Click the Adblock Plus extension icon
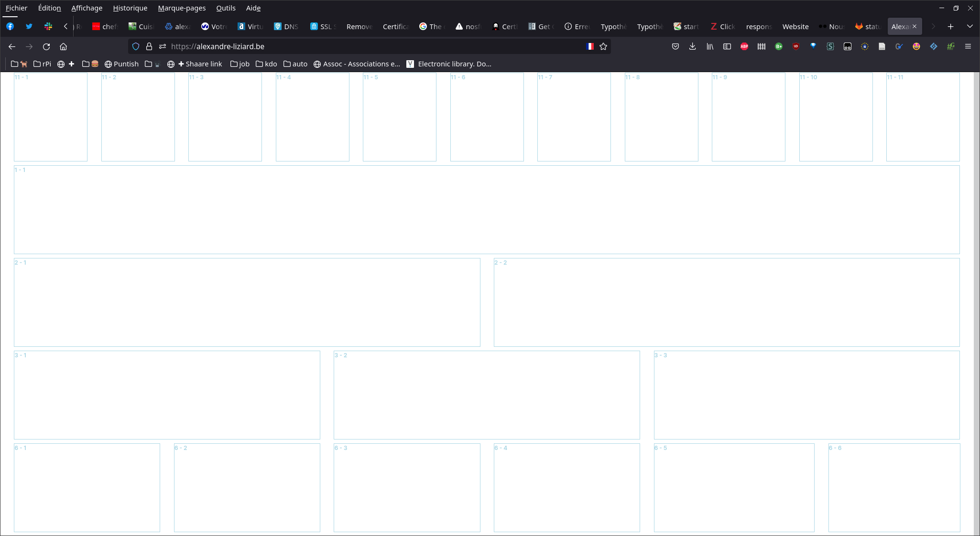This screenshot has height=536, width=980. click(x=744, y=46)
